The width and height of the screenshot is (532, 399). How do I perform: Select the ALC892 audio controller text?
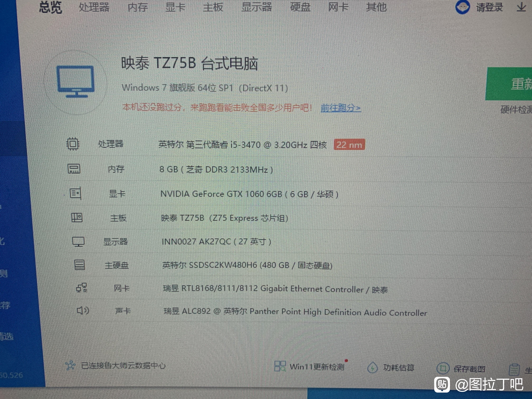(296, 312)
